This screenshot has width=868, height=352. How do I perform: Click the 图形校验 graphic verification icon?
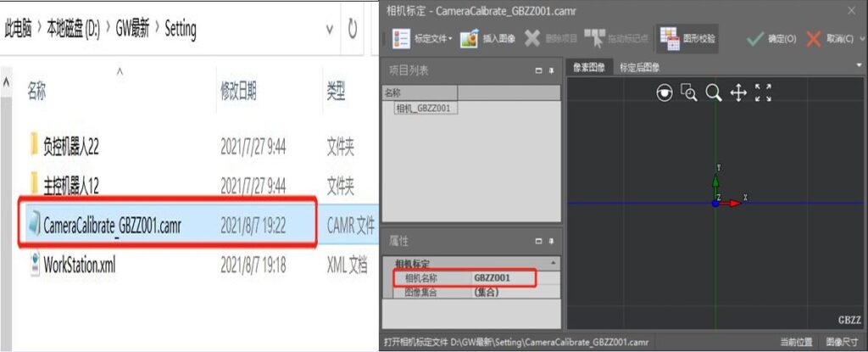pyautogui.click(x=670, y=38)
